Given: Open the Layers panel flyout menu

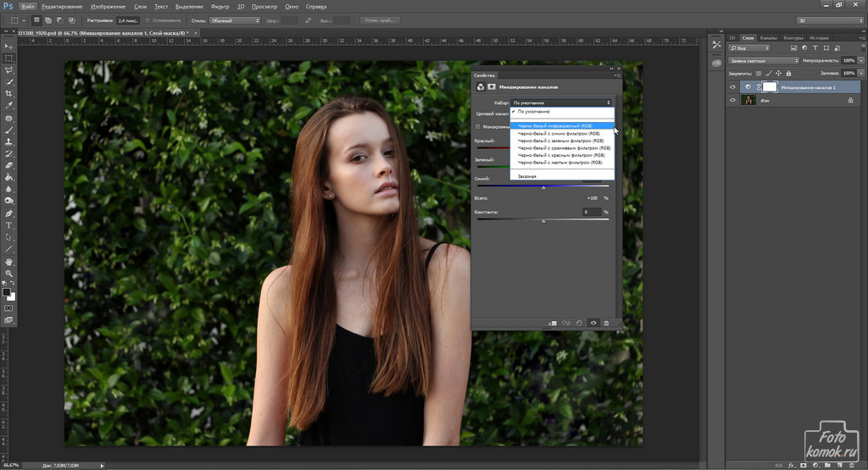Looking at the screenshot, I should coord(862,37).
